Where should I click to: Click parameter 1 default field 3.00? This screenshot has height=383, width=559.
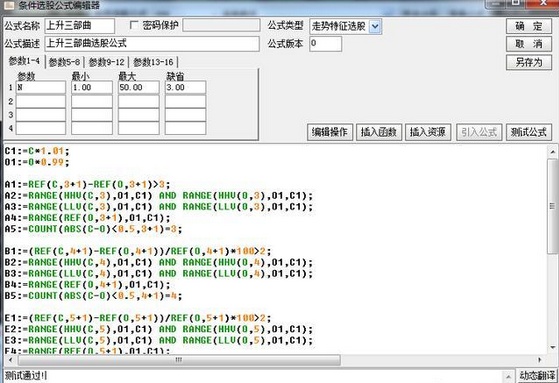coord(185,87)
